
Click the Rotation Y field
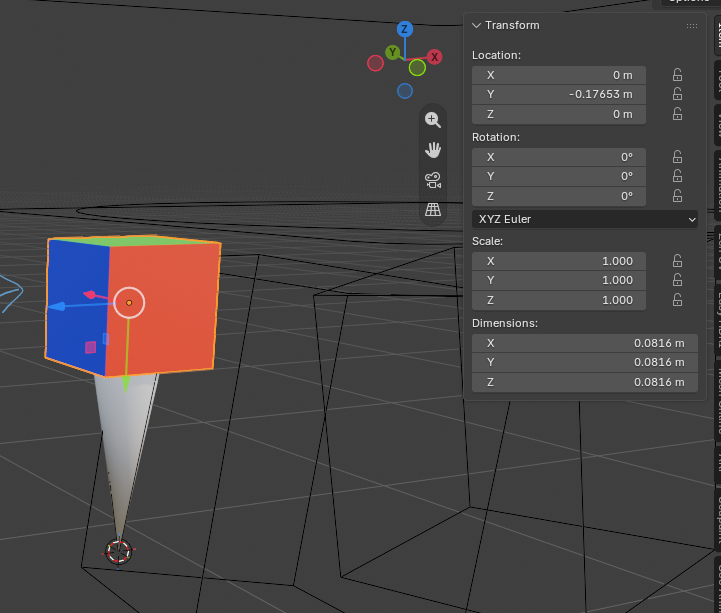[x=559, y=176]
